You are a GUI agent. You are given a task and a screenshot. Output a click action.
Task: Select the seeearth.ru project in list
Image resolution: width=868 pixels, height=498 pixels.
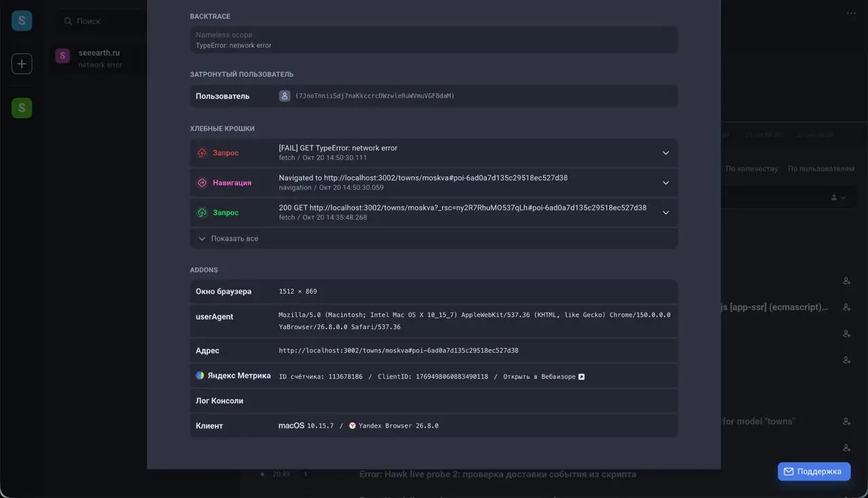point(100,58)
